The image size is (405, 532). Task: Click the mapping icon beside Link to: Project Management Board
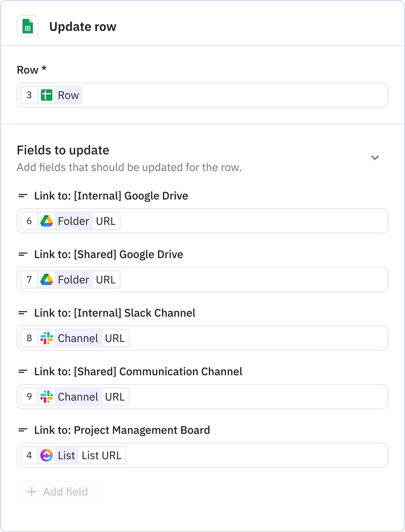coord(23,430)
